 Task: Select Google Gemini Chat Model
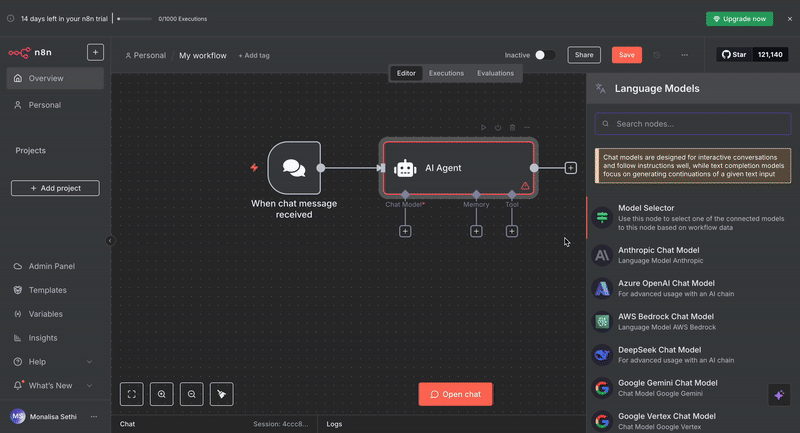coord(693,388)
